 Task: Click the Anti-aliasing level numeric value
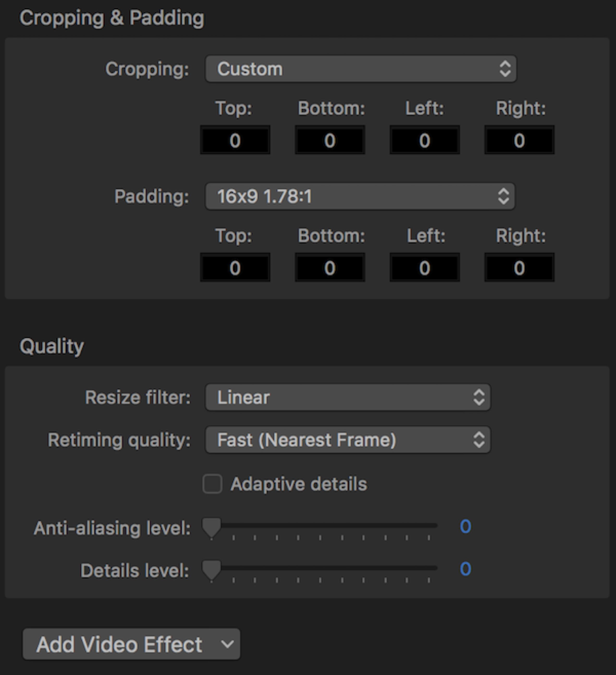point(465,527)
